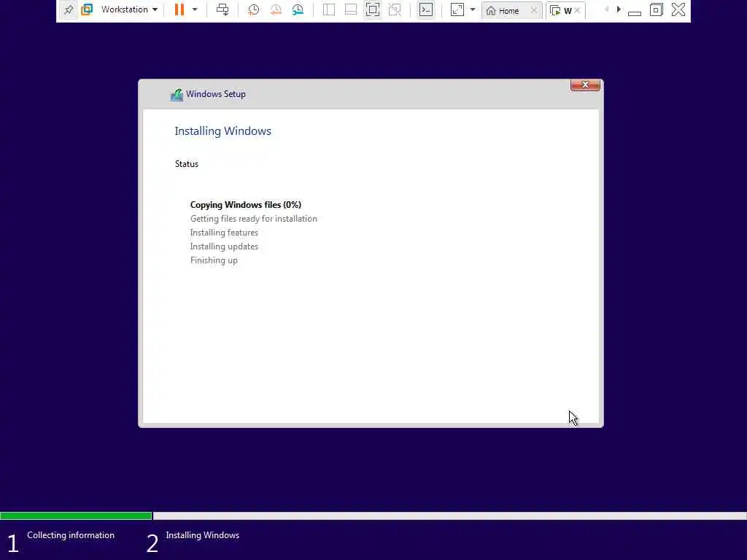Close the Windows Setup dialog

click(x=585, y=85)
